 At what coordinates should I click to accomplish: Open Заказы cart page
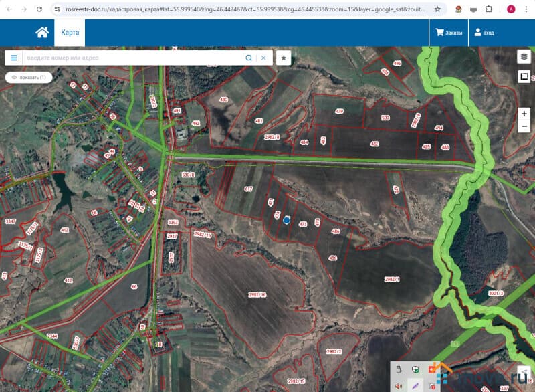(449, 33)
